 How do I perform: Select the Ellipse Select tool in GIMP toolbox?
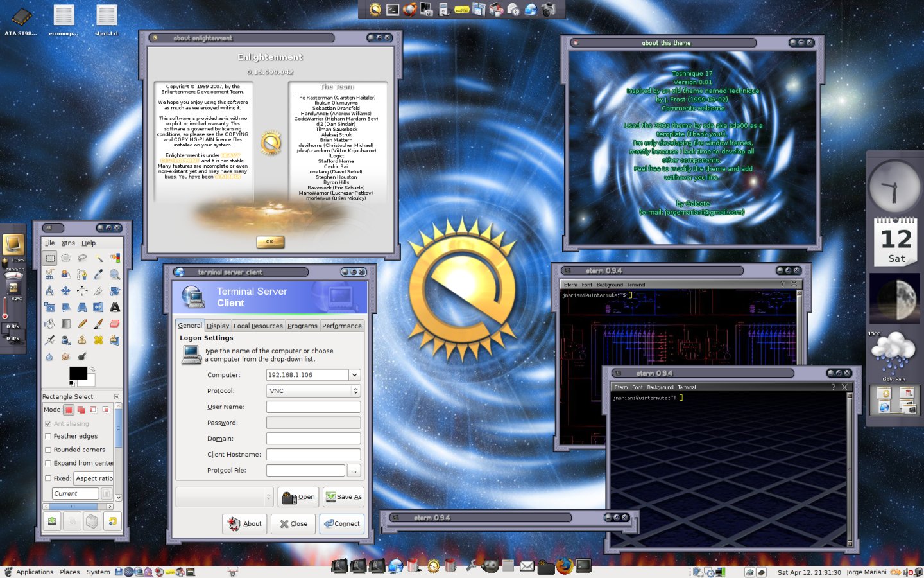65,258
